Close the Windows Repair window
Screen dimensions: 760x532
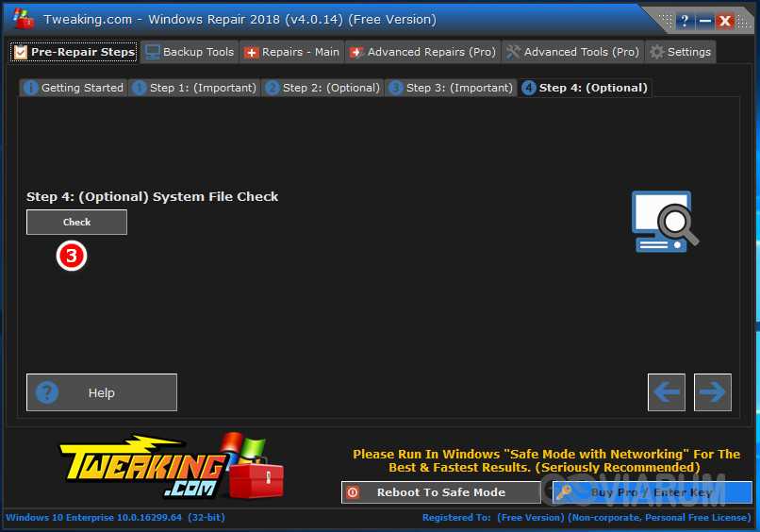click(725, 21)
